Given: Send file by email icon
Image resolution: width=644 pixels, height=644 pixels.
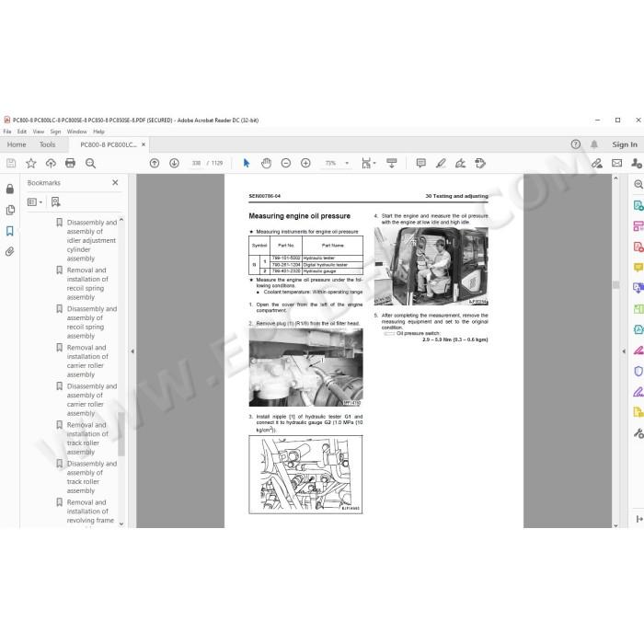Looking at the screenshot, I should (617, 163).
